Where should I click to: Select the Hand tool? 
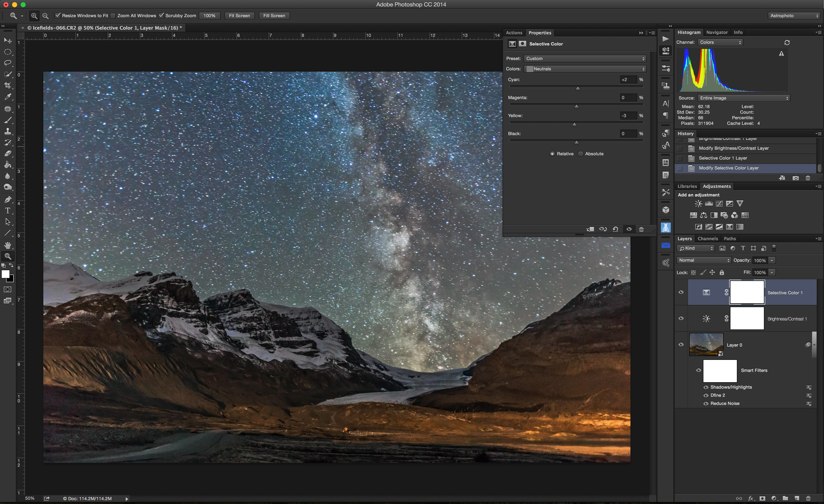tap(7, 245)
